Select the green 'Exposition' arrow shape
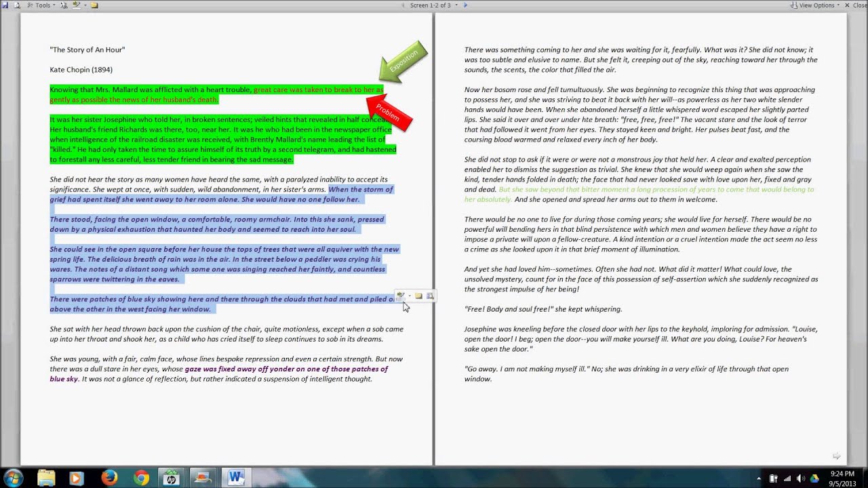The height and width of the screenshot is (488, 868). pyautogui.click(x=403, y=62)
